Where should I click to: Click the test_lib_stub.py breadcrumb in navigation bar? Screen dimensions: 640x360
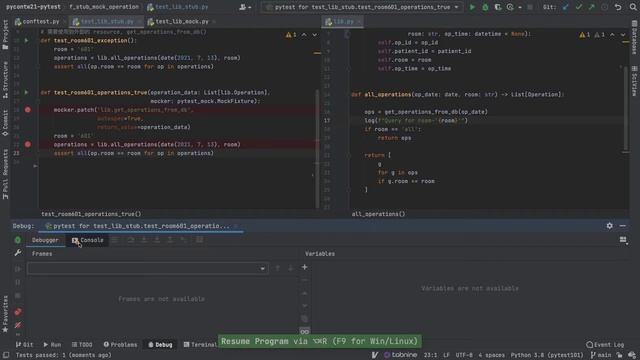click(x=178, y=7)
